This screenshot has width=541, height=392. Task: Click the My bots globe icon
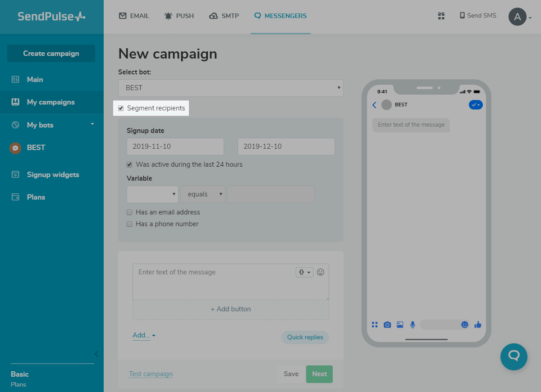pos(15,125)
